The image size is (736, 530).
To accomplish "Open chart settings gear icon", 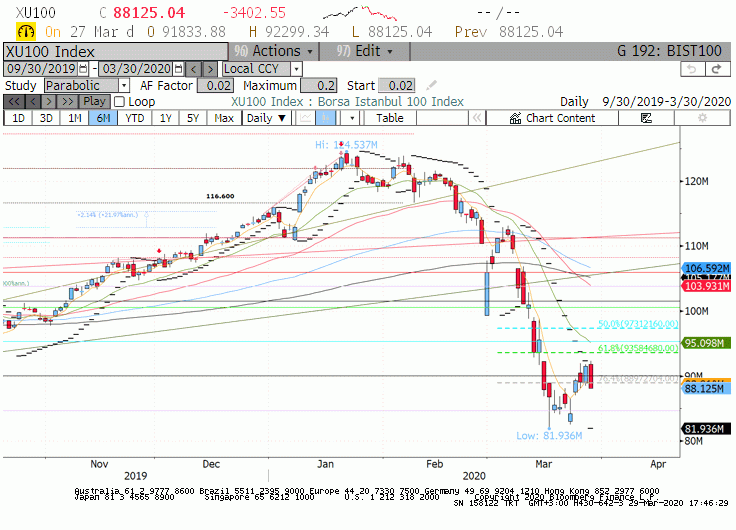I will coord(702,118).
